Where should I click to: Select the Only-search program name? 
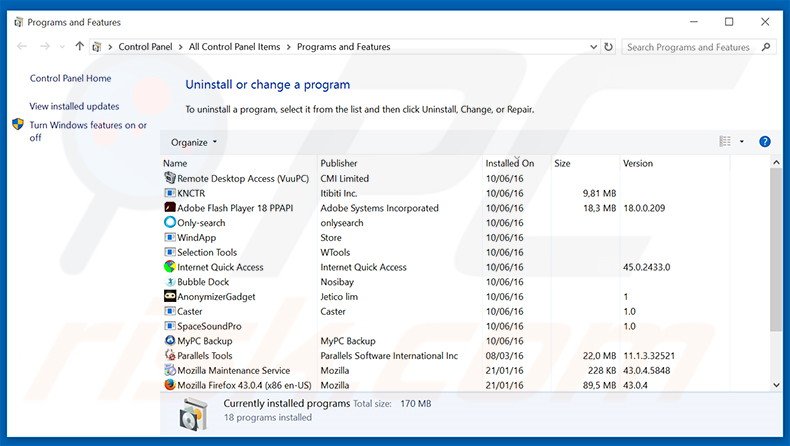(201, 223)
